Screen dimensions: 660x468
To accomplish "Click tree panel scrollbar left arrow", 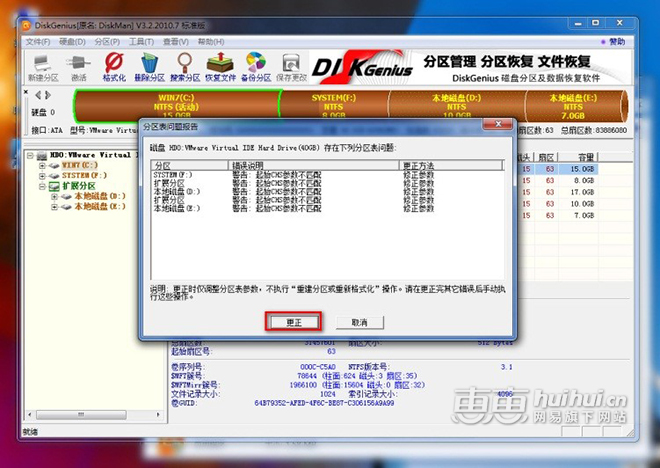I will pos(29,415).
